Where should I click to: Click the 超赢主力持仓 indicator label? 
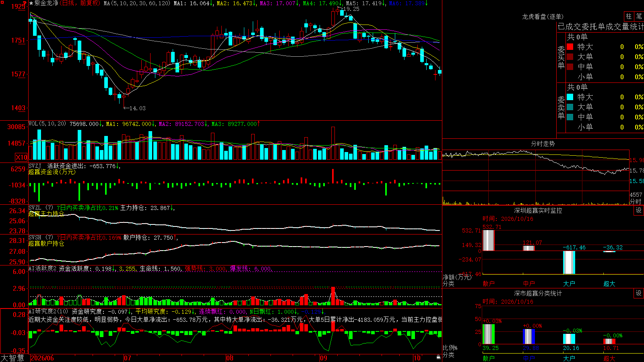(x=46, y=214)
